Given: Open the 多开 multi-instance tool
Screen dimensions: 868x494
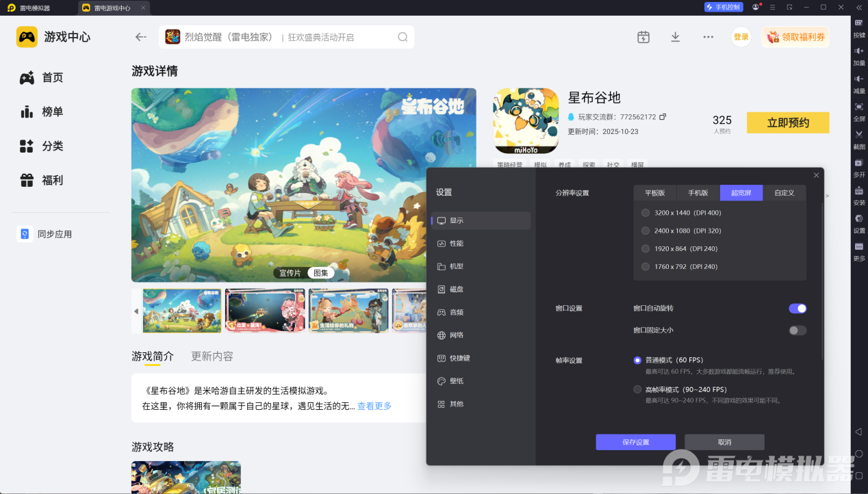Looking at the screenshot, I should (858, 167).
